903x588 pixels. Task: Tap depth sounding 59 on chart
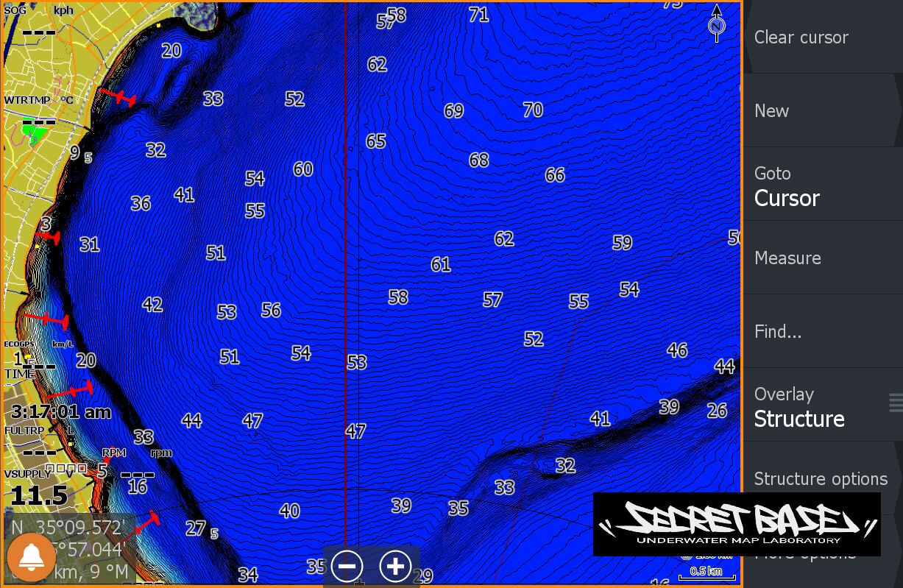click(622, 242)
